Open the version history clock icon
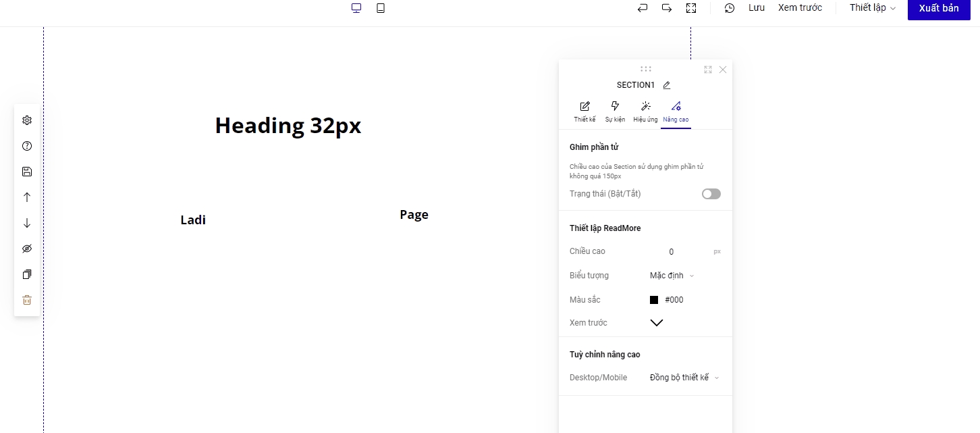Image resolution: width=980 pixels, height=433 pixels. tap(730, 8)
